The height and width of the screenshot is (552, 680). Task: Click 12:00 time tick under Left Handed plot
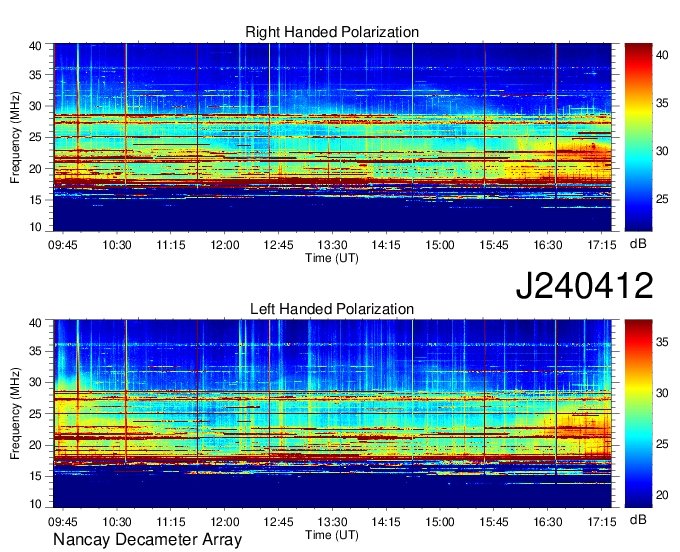pos(225,521)
